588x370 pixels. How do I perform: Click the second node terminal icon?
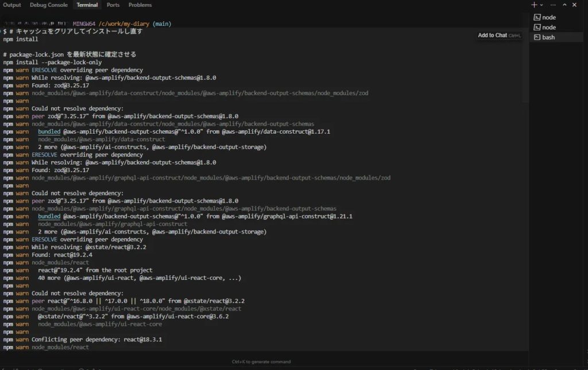(537, 28)
